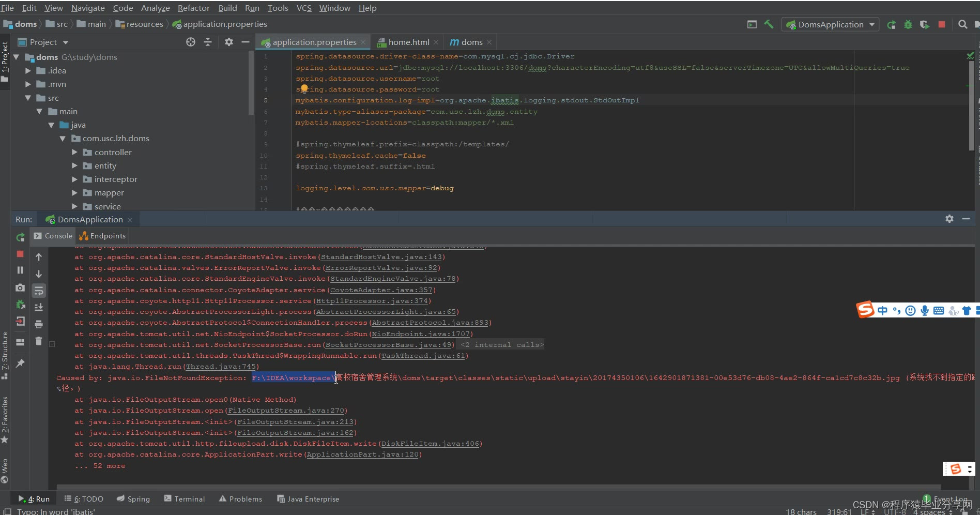Switch to the Console tab
The image size is (980, 515).
coord(53,236)
